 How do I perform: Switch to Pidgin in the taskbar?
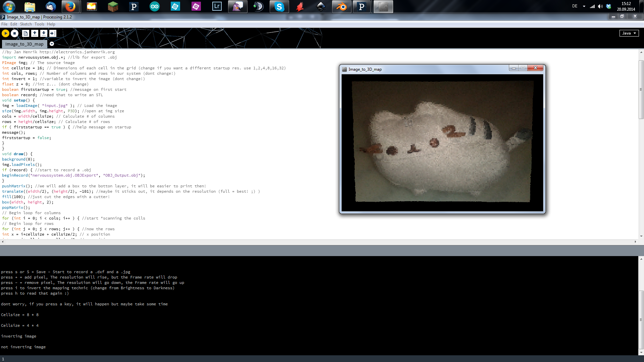click(237, 6)
